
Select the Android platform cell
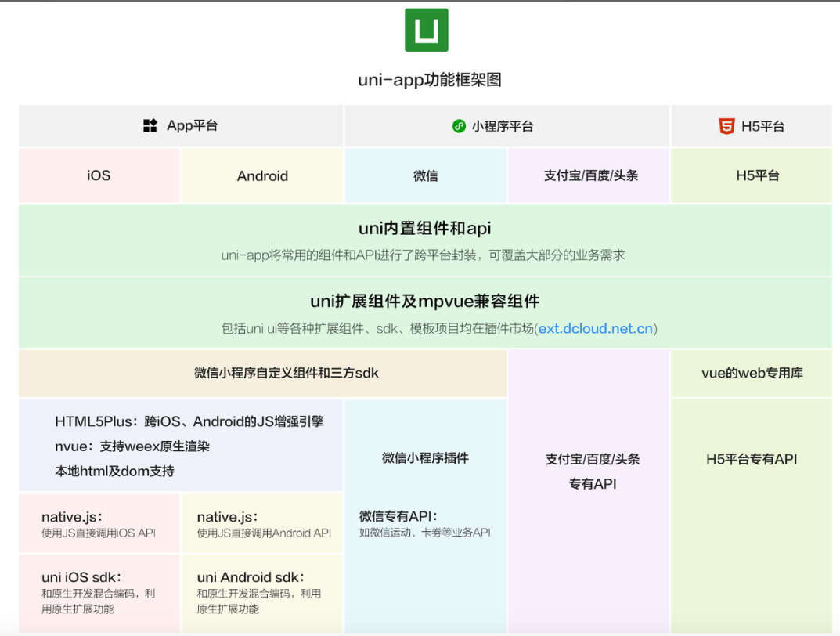point(262,175)
